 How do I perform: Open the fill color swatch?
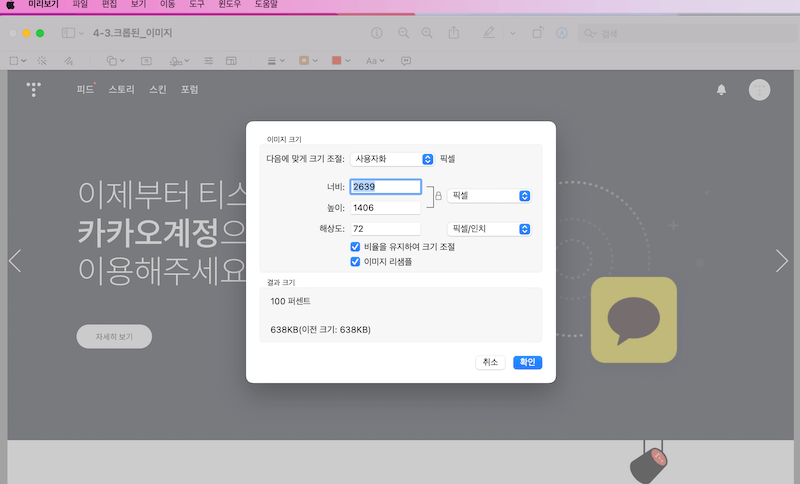click(x=341, y=61)
